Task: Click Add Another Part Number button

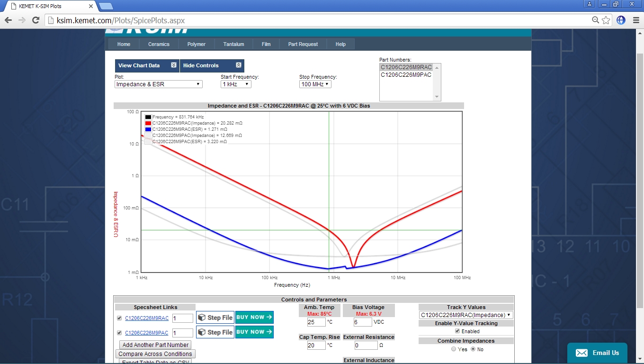Action: click(x=155, y=345)
